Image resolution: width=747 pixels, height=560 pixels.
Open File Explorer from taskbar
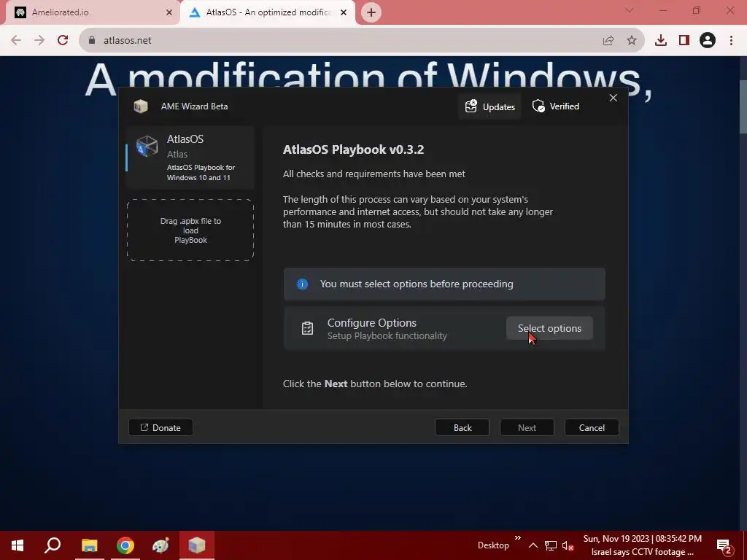pos(89,545)
